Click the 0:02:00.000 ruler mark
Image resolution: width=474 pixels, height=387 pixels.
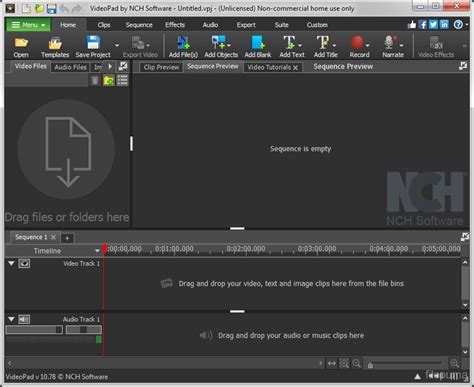(246, 249)
